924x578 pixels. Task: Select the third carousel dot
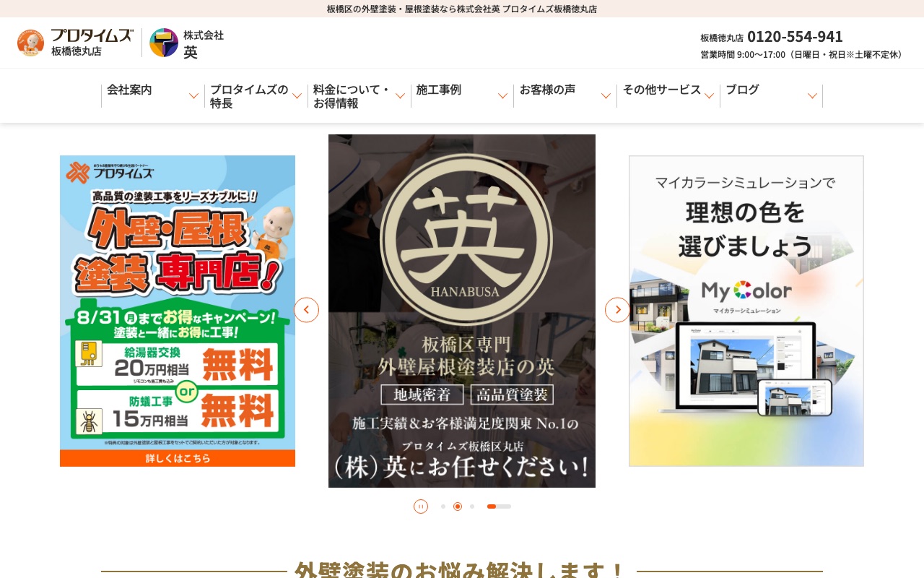click(x=472, y=506)
